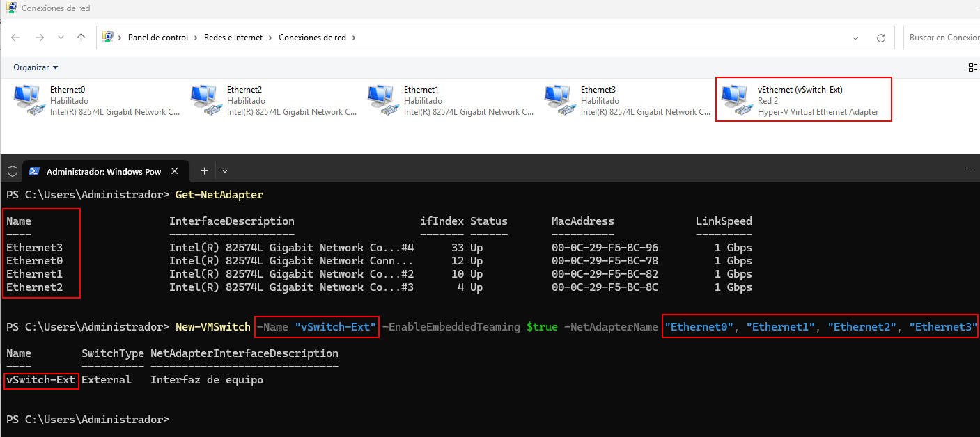Image resolution: width=980 pixels, height=437 pixels.
Task: Click Ethernet1 row in Get-NetAdapter output
Action: [379, 274]
